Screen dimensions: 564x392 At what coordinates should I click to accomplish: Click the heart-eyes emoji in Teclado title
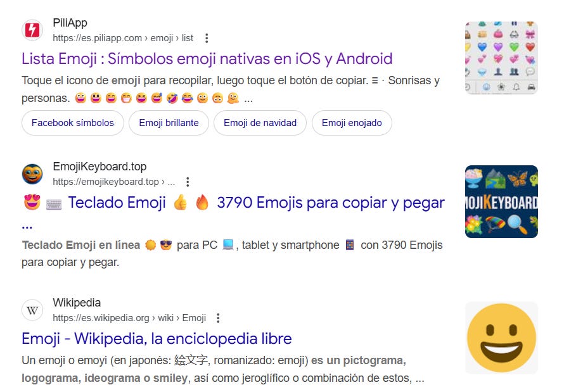pos(32,203)
